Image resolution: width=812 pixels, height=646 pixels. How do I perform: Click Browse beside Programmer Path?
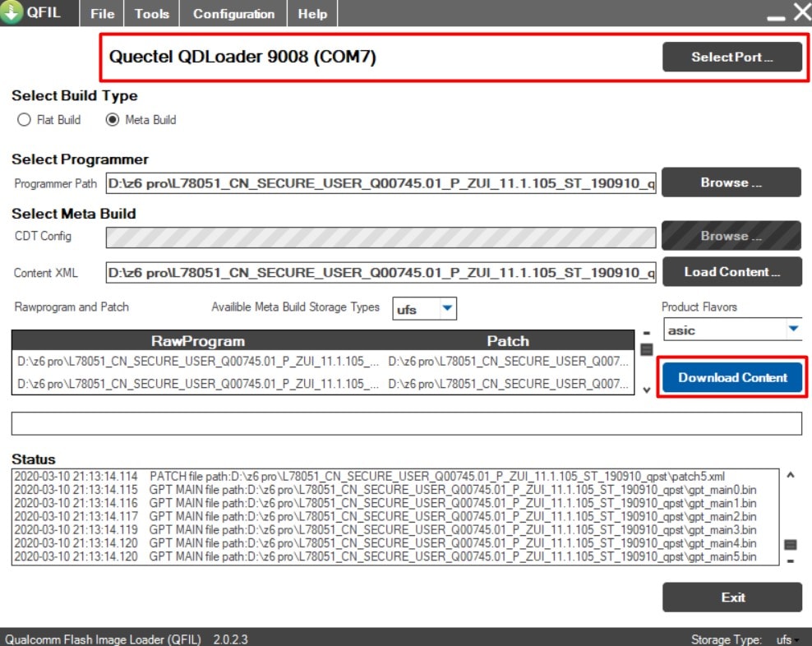(x=731, y=182)
